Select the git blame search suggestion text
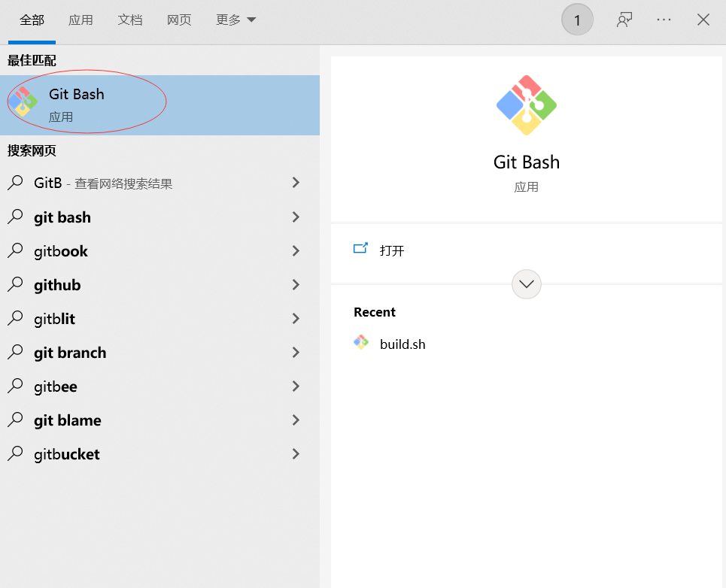726x588 pixels. (68, 420)
